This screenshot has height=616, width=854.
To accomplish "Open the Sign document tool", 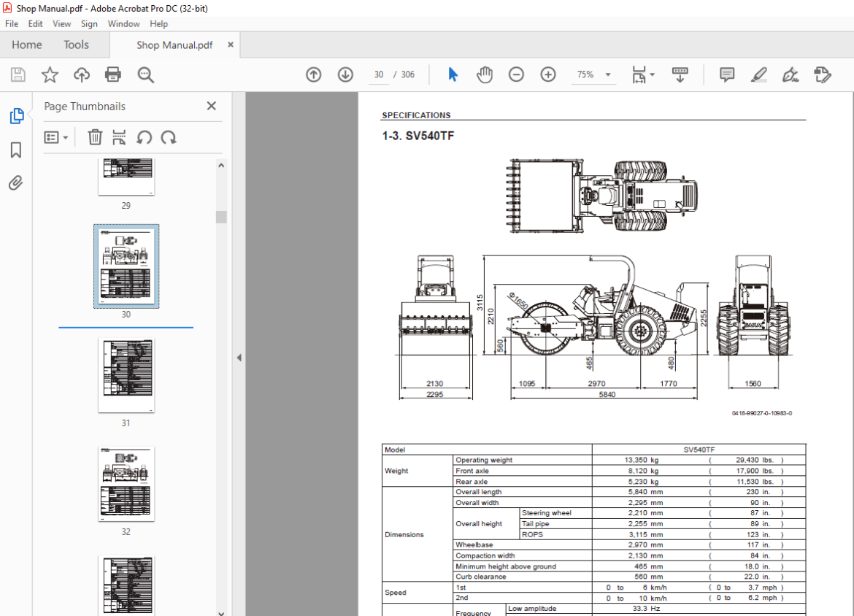I will pyautogui.click(x=790, y=74).
